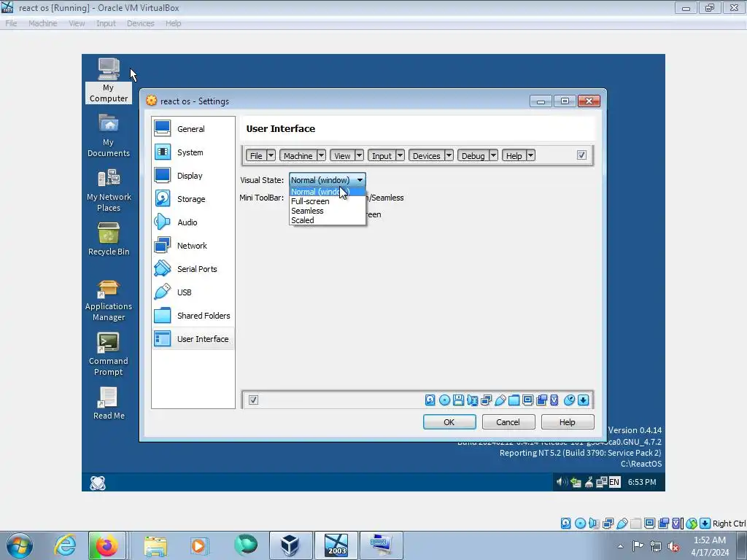Click optical drive icon in VirtualBox window status bar
Screen dimensions: 747x560
[580, 524]
